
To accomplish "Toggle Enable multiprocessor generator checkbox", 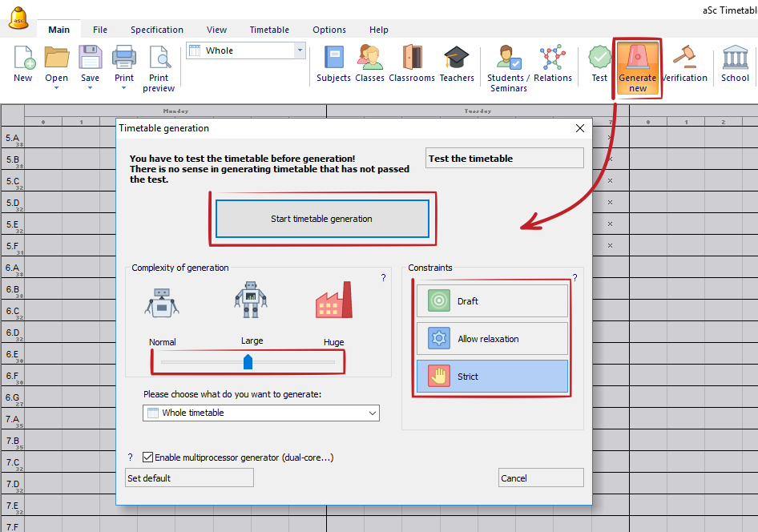I will (147, 457).
